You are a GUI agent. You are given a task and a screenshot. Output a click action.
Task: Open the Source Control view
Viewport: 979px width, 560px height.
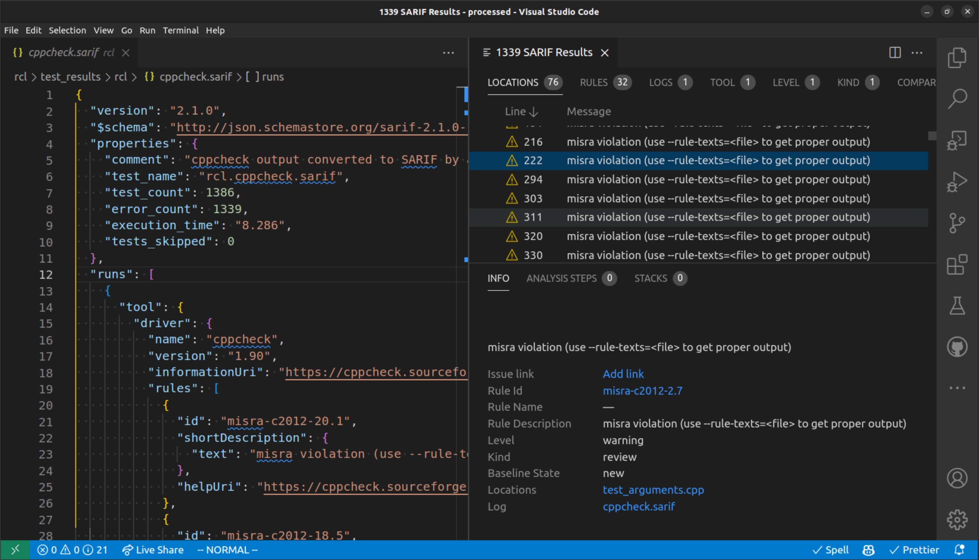pos(957,223)
